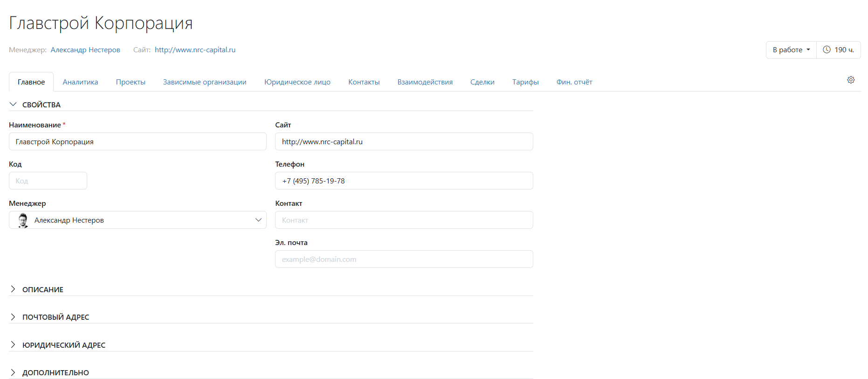Expand the ОПИСАНИЕ section
The image size is (868, 379).
pos(42,289)
